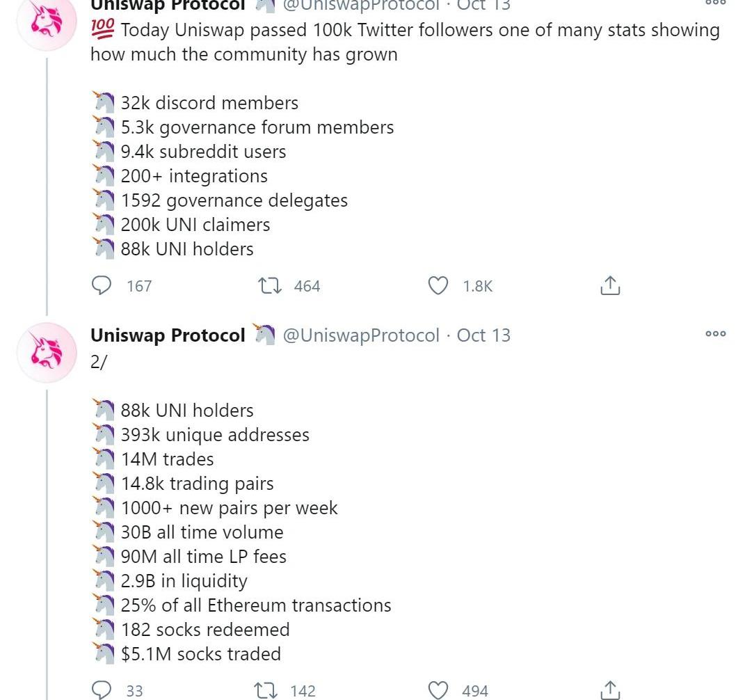Share the first tweet via share icon

pyautogui.click(x=610, y=285)
